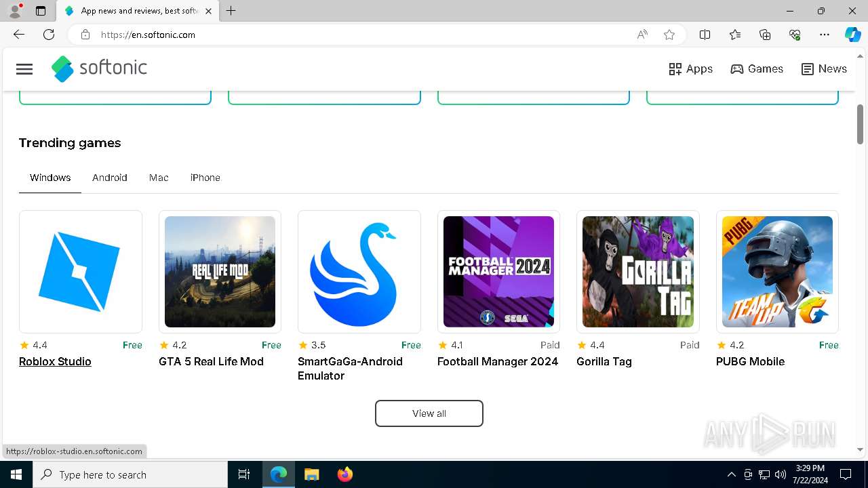Click the Football Manager 2024 title link
The width and height of the screenshot is (868, 488).
(498, 361)
